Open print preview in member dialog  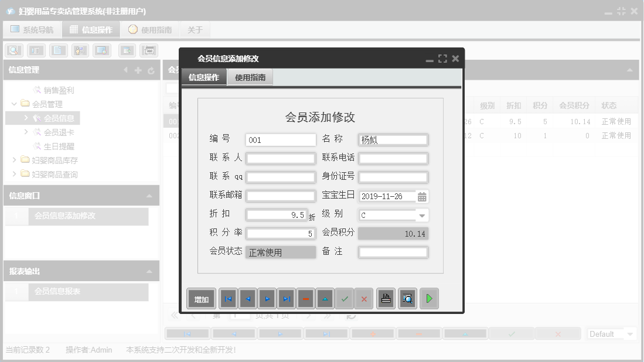407,298
